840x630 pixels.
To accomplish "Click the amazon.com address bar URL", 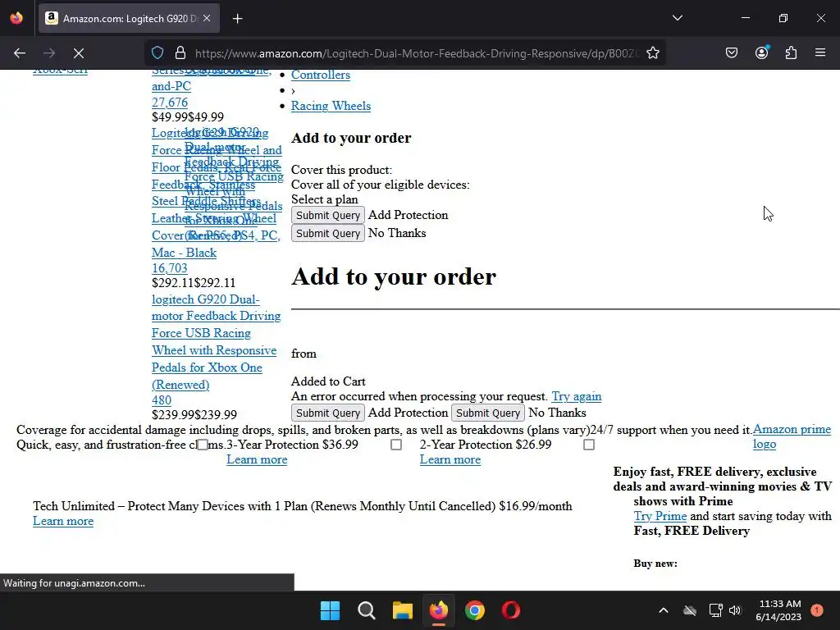I will click(417, 53).
